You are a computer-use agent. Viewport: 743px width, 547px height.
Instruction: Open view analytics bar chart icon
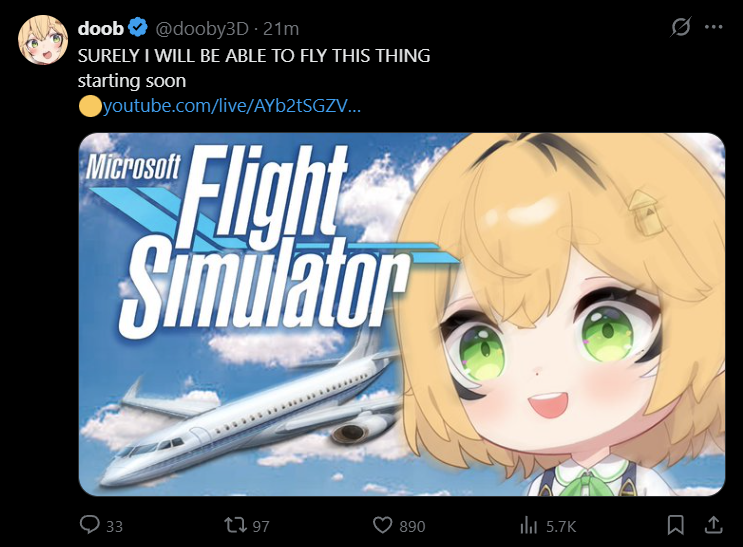(528, 525)
